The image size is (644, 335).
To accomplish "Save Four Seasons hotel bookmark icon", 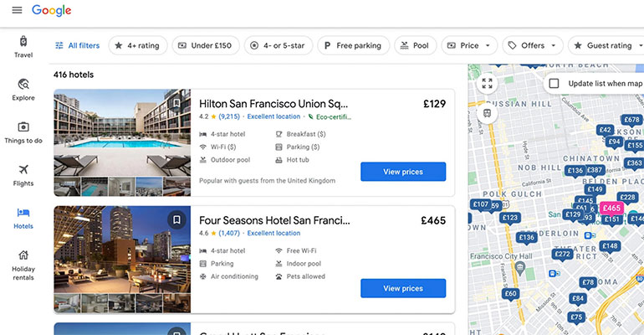I will click(x=176, y=220).
